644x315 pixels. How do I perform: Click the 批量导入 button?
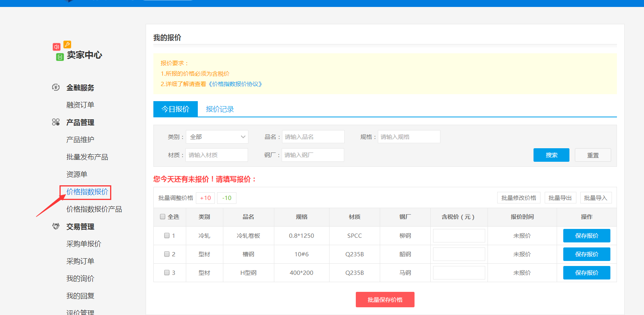click(x=596, y=198)
